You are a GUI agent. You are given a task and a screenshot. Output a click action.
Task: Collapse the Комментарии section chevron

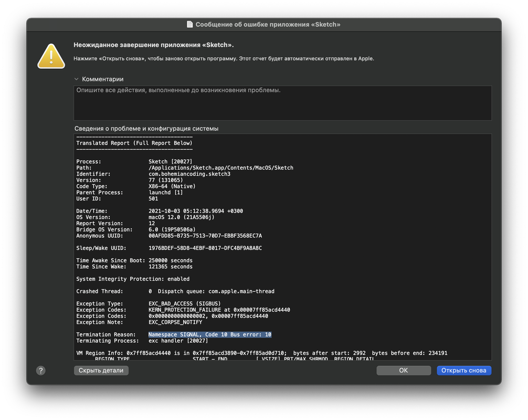pyautogui.click(x=77, y=79)
